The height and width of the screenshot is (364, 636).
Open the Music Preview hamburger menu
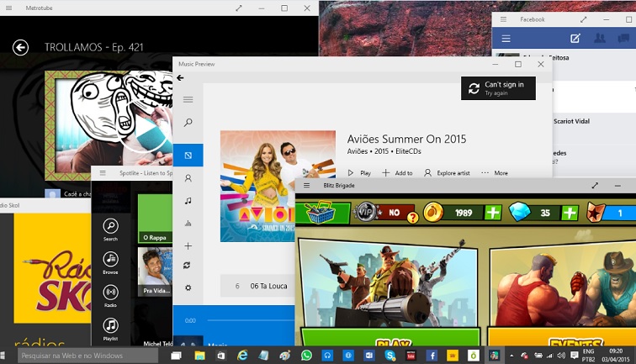click(188, 100)
